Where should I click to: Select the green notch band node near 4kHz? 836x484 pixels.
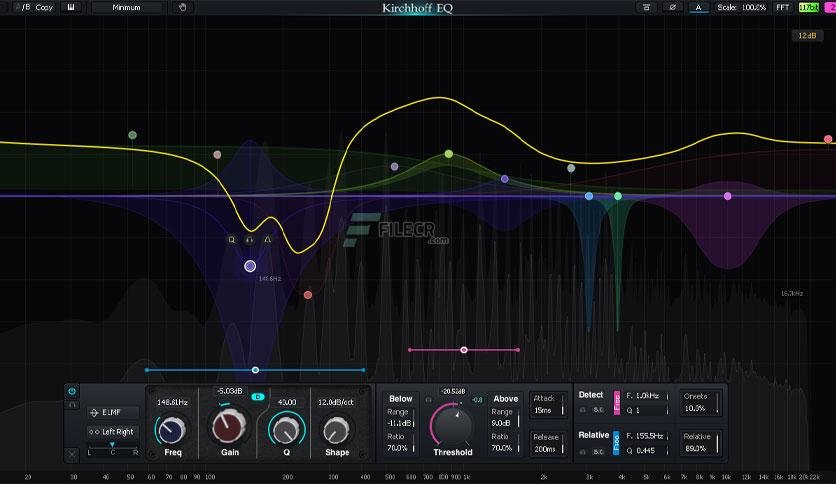618,196
